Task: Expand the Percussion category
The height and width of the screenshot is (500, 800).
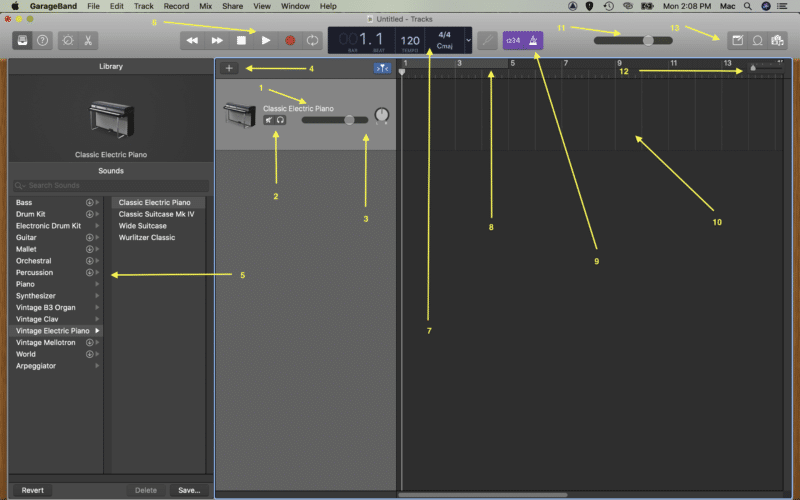Action: [97, 273]
